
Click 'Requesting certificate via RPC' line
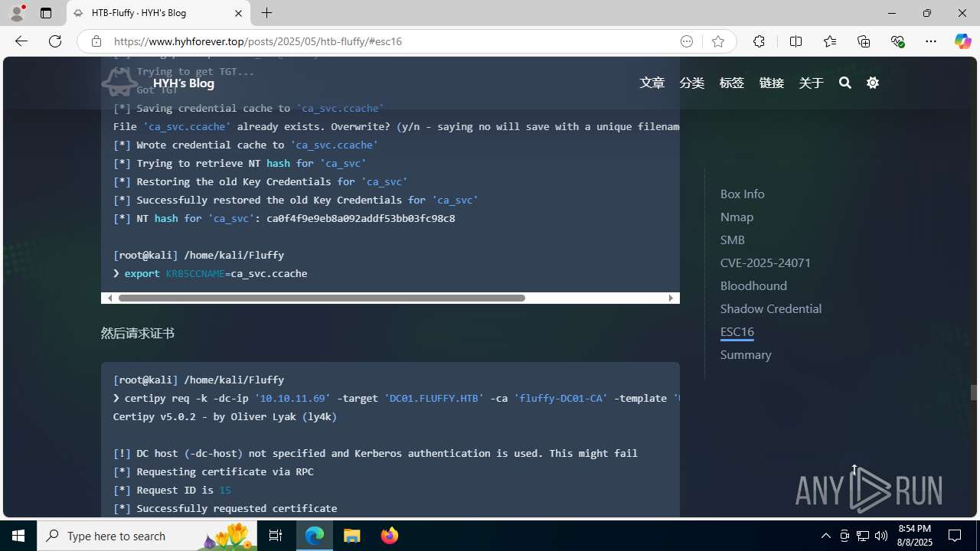click(x=214, y=471)
